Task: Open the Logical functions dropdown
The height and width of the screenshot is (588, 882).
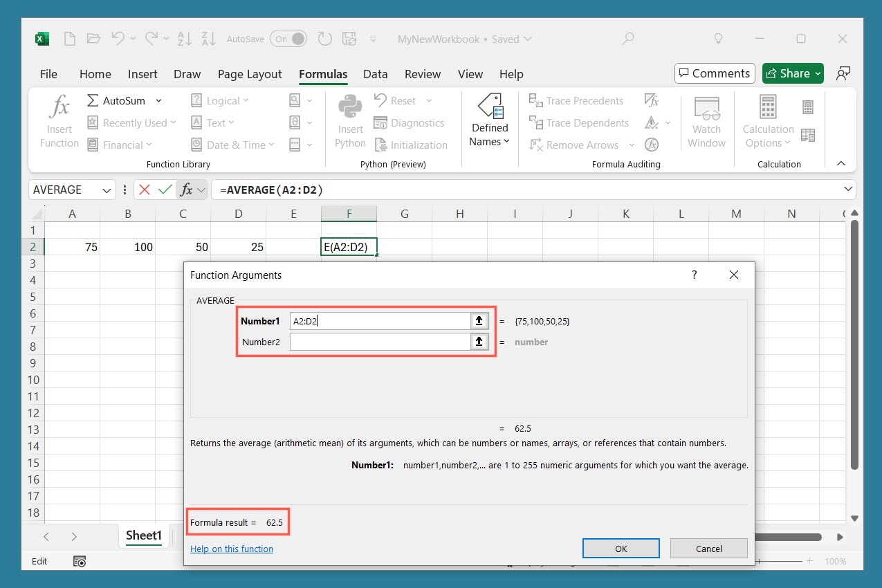Action: pos(220,101)
